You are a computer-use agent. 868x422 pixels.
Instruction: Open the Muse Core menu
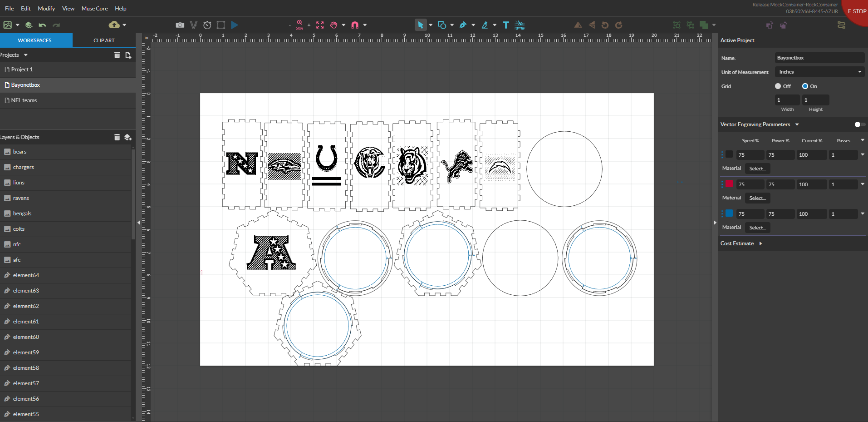pyautogui.click(x=95, y=8)
